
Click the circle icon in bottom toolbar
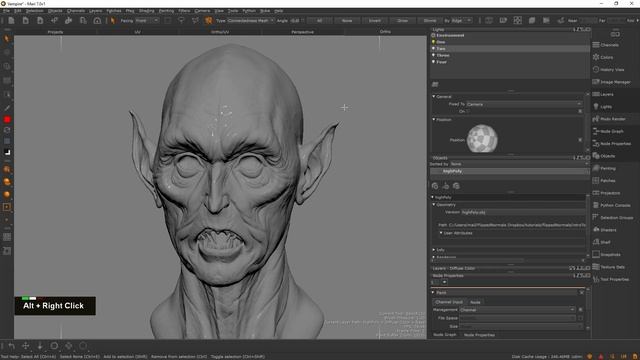click(x=54, y=346)
